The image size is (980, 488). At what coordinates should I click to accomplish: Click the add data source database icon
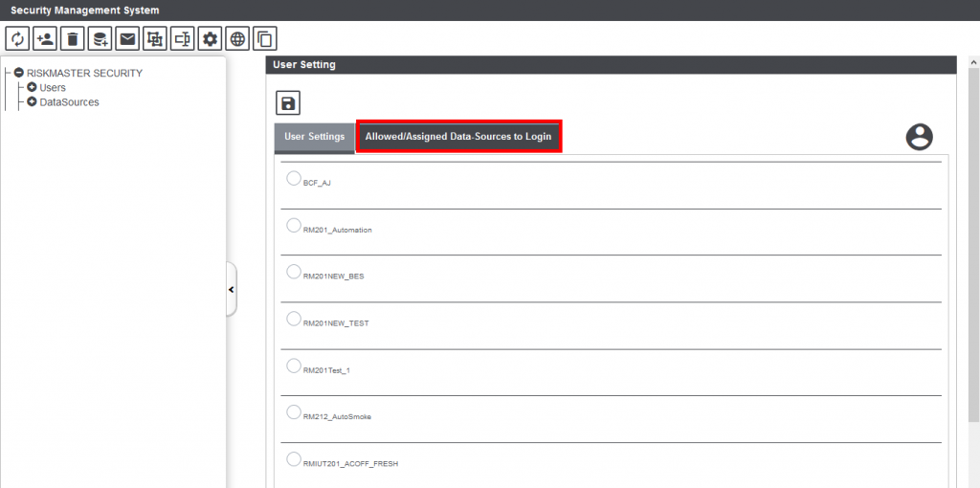tap(100, 39)
